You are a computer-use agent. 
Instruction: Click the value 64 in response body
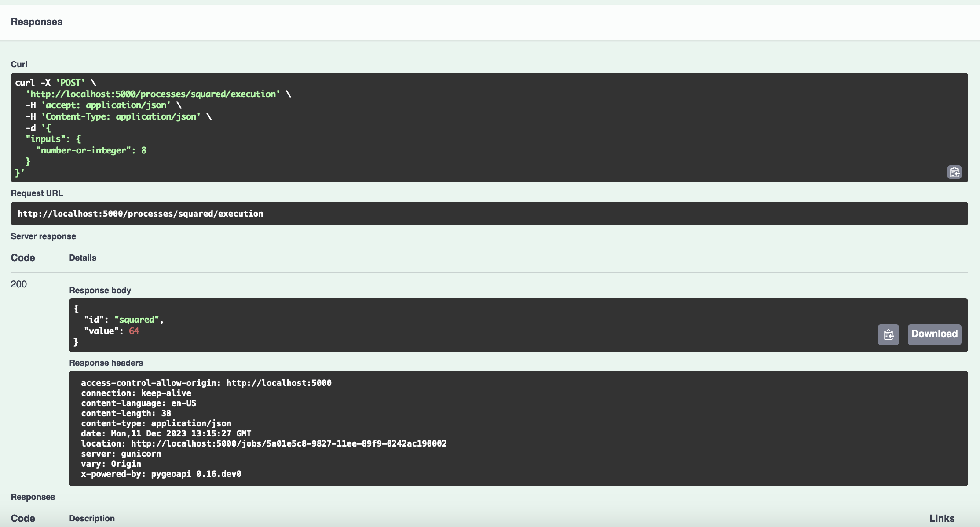tap(134, 331)
